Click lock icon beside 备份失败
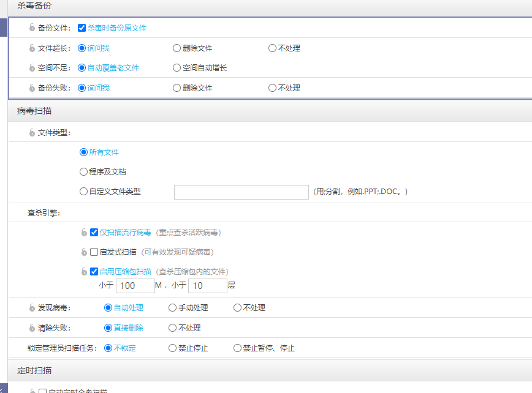 tap(32, 88)
